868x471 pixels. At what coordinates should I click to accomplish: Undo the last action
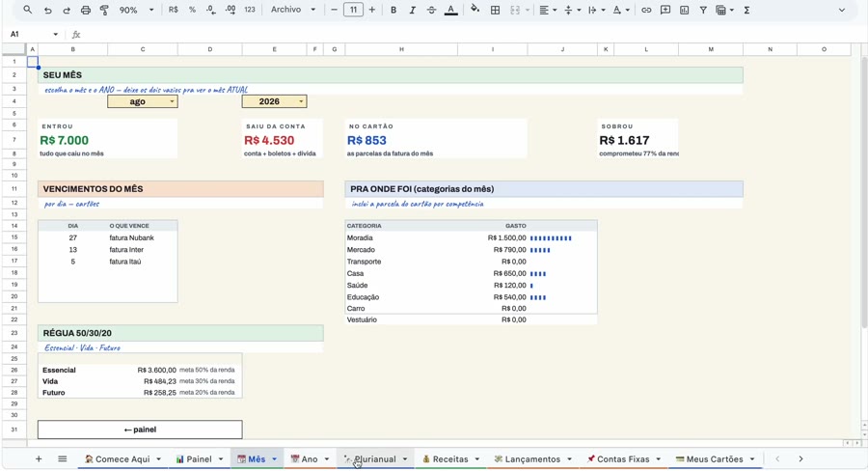pyautogui.click(x=47, y=10)
